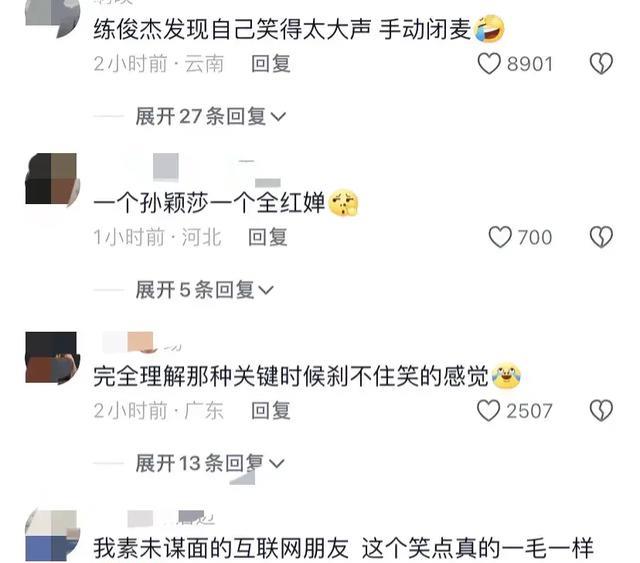Open avatar of the 素未谋面 commenter
The image size is (640, 563).
pos(51,536)
